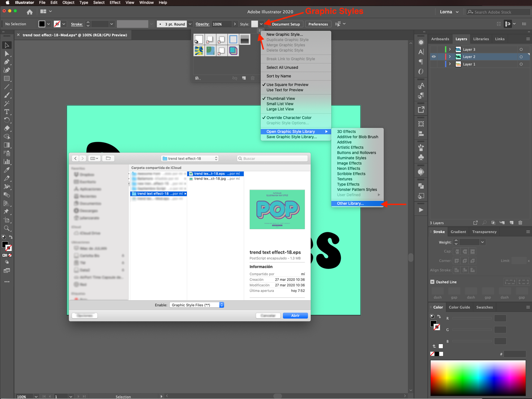Select trend tex...t-18.eps file

215,174
